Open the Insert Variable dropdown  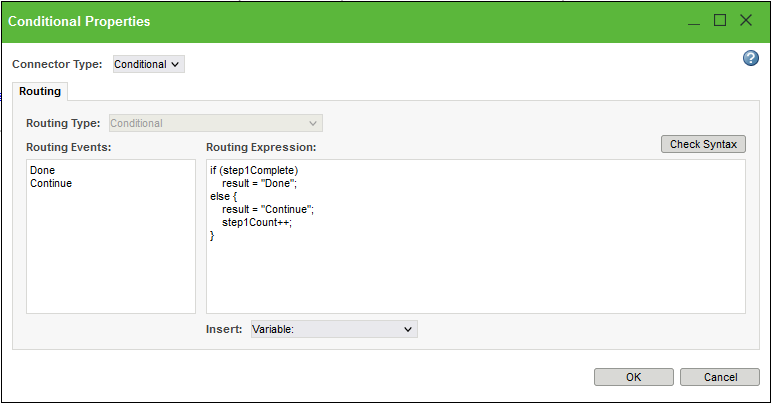[333, 328]
